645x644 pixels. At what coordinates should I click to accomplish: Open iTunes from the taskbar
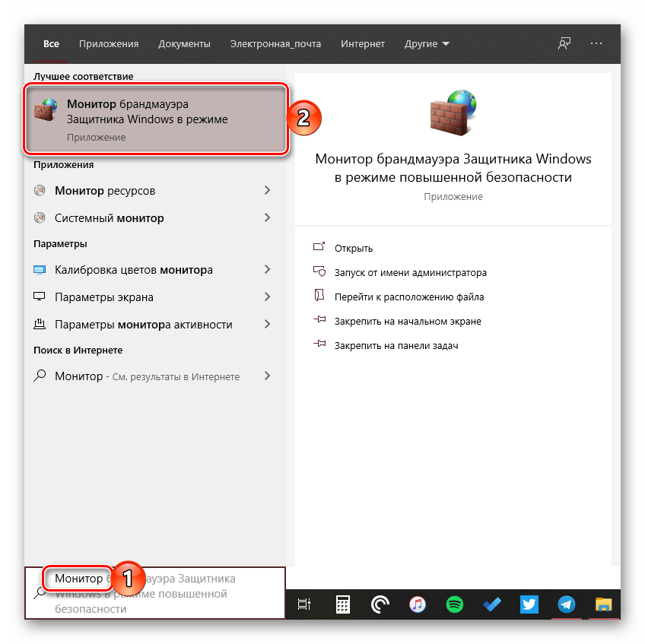[x=417, y=604]
